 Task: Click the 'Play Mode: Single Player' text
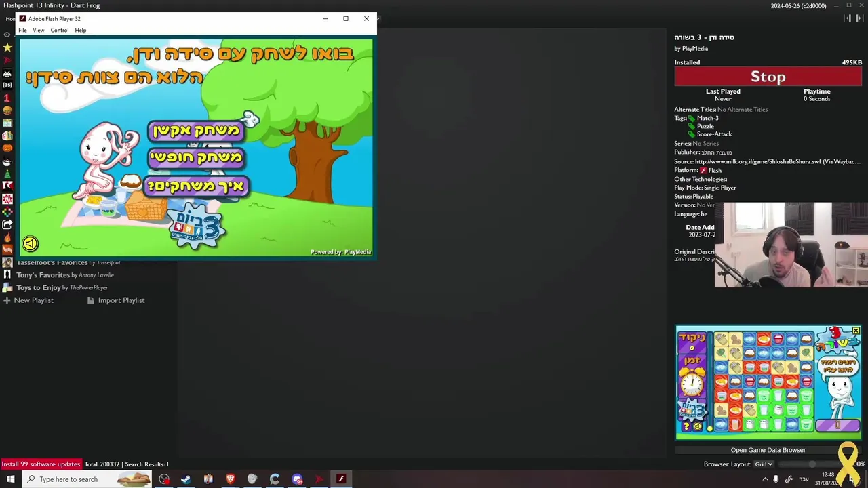(x=705, y=188)
